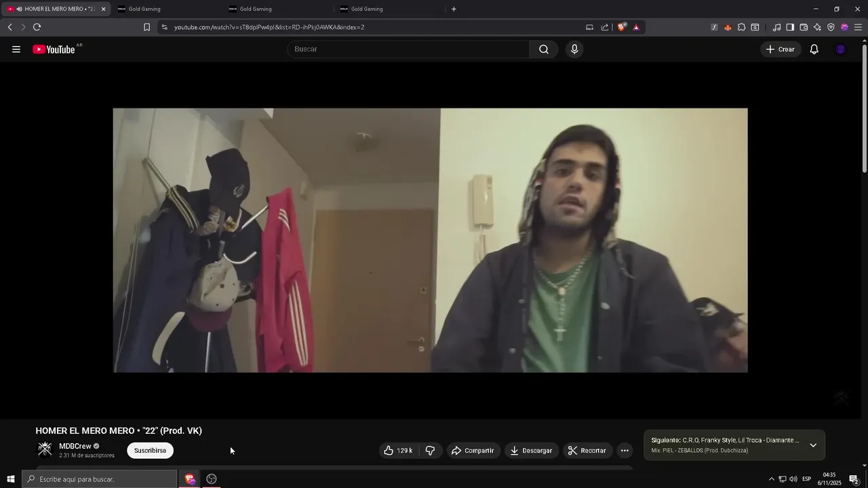Click the page vertical scrollbar
Image resolution: width=868 pixels, height=488 pixels.
pos(864,108)
